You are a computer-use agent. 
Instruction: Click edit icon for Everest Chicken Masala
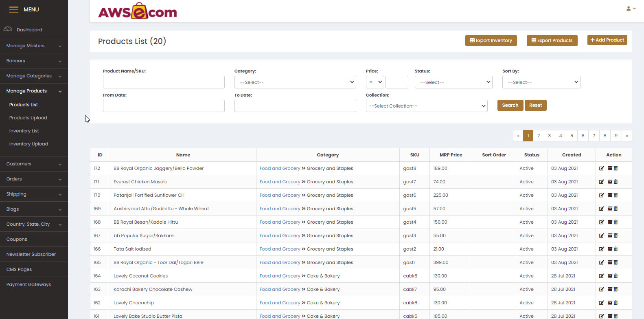(x=601, y=182)
